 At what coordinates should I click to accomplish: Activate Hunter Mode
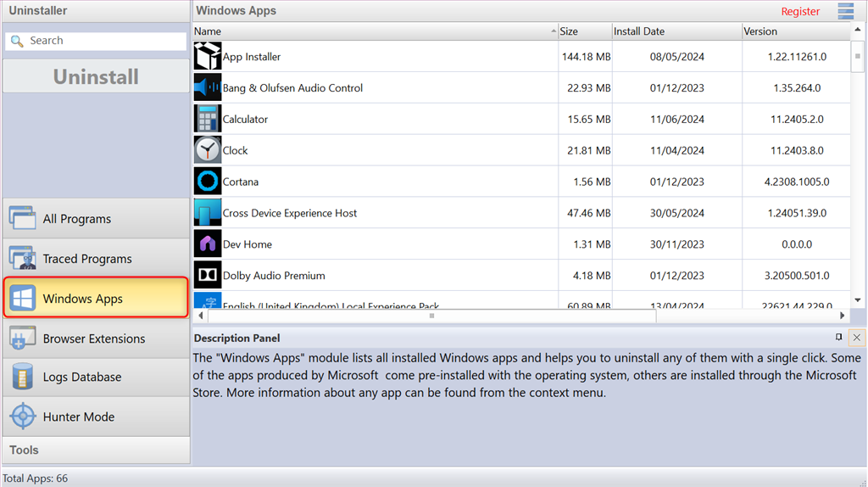pyautogui.click(x=96, y=417)
